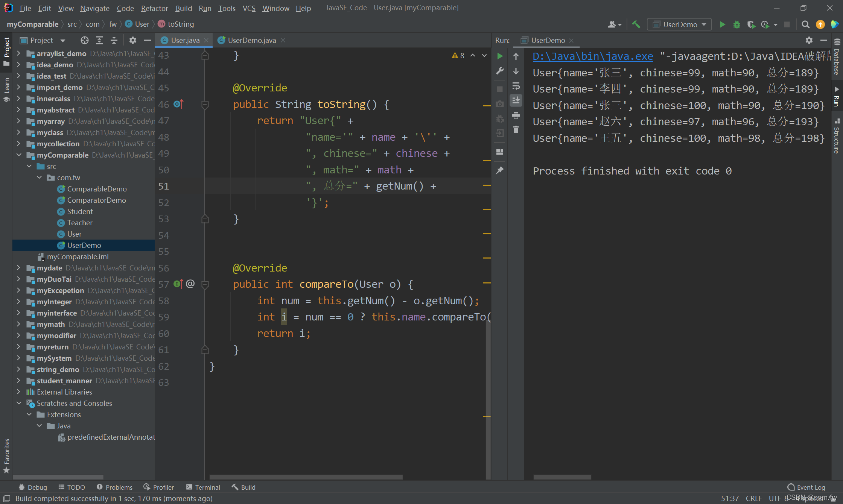Toggle soft-wrap in the Run console

(x=516, y=86)
